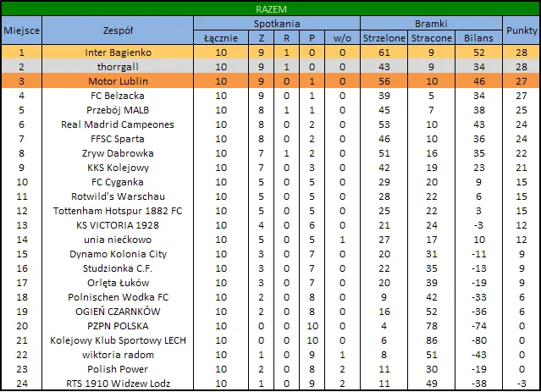Click the Zespół column header
The image size is (541, 392).
pyautogui.click(x=118, y=30)
